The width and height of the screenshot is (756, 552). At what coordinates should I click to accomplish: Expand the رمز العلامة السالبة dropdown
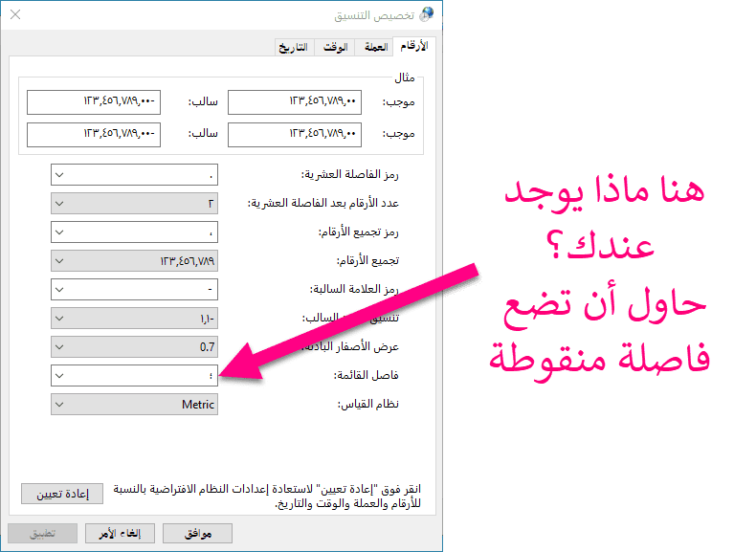59,289
